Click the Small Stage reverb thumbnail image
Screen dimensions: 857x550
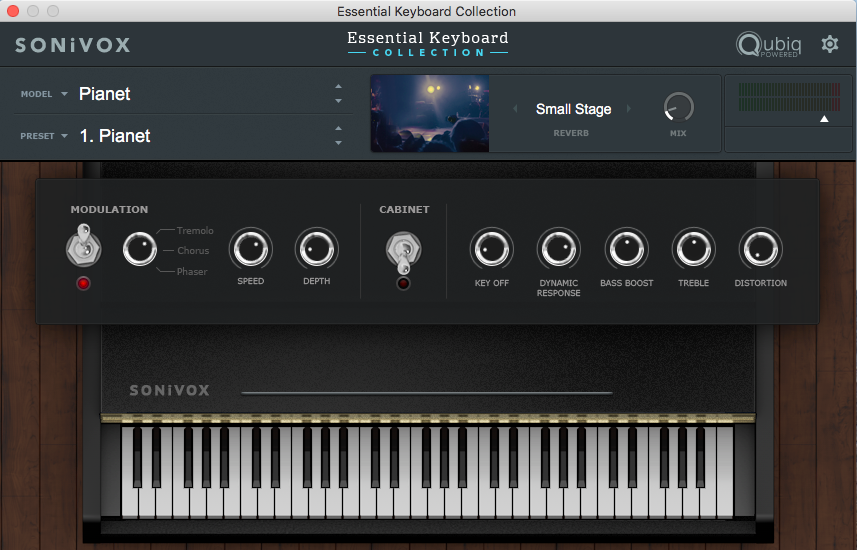[x=430, y=113]
